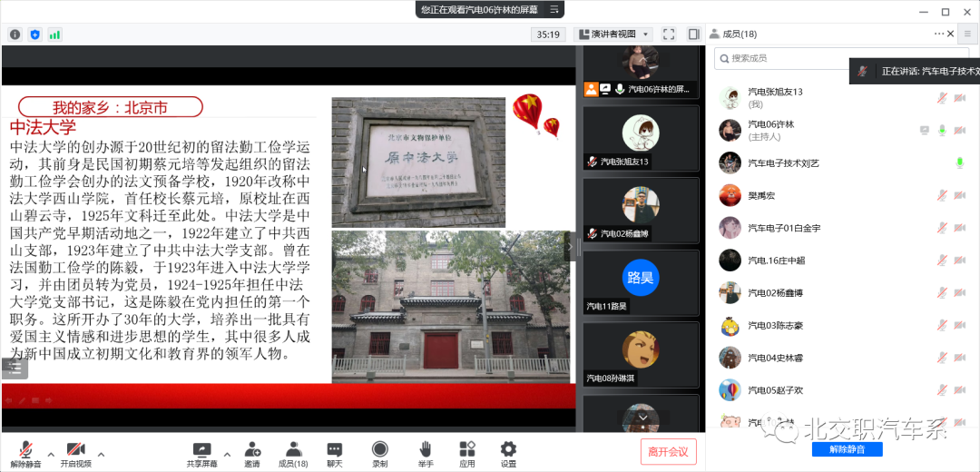Open the 成员(18) members panel
This screenshot has width=980, height=472.
292,449
